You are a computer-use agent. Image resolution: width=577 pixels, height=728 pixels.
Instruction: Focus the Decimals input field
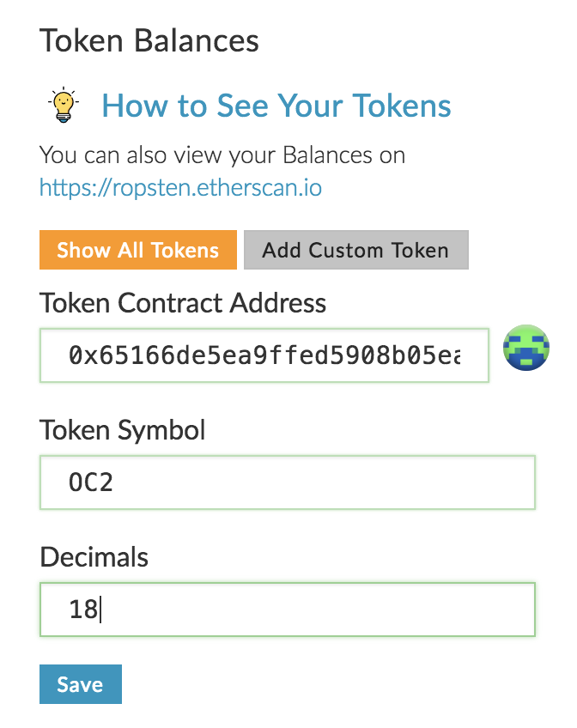pos(288,610)
